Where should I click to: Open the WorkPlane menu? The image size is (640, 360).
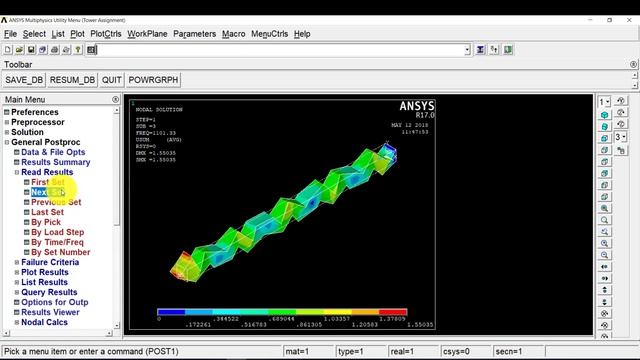(x=147, y=34)
